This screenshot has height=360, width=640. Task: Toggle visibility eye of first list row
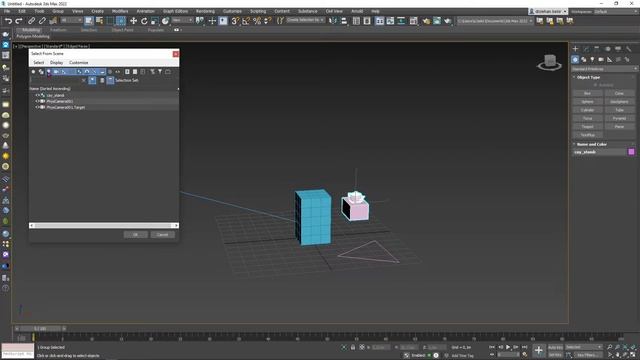(37, 95)
